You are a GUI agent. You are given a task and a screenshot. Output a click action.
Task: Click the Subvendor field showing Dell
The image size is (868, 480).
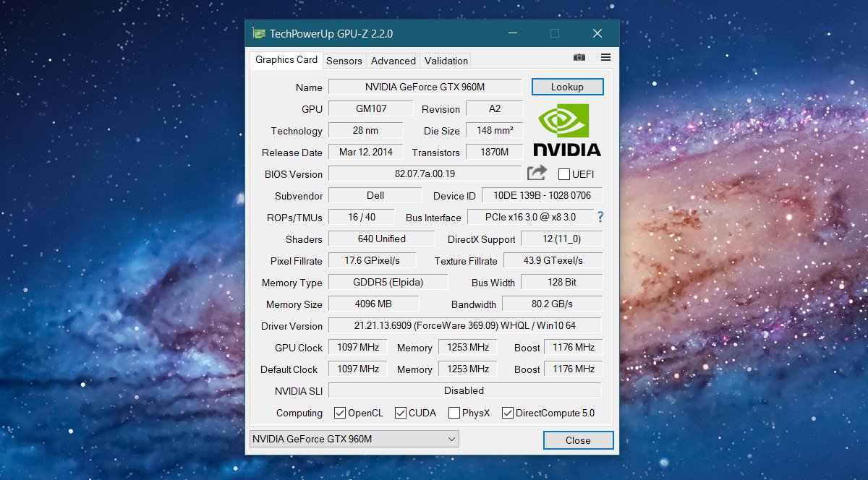pos(375,195)
